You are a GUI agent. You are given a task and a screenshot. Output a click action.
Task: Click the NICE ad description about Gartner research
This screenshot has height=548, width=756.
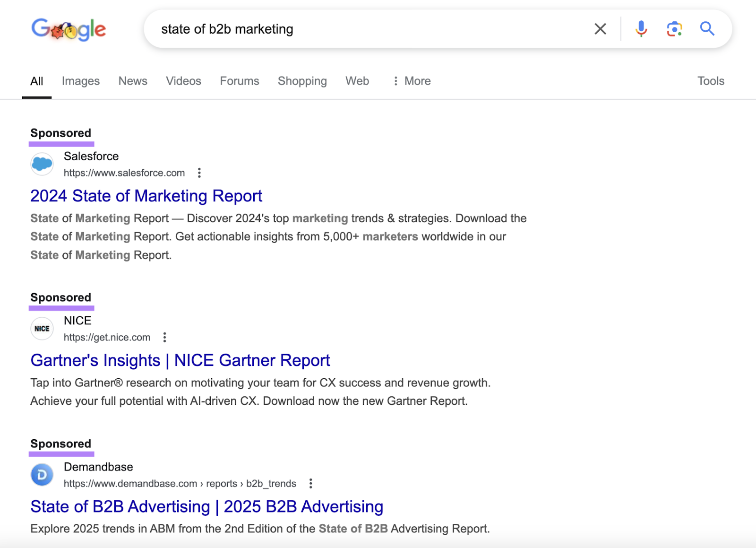coord(261,392)
